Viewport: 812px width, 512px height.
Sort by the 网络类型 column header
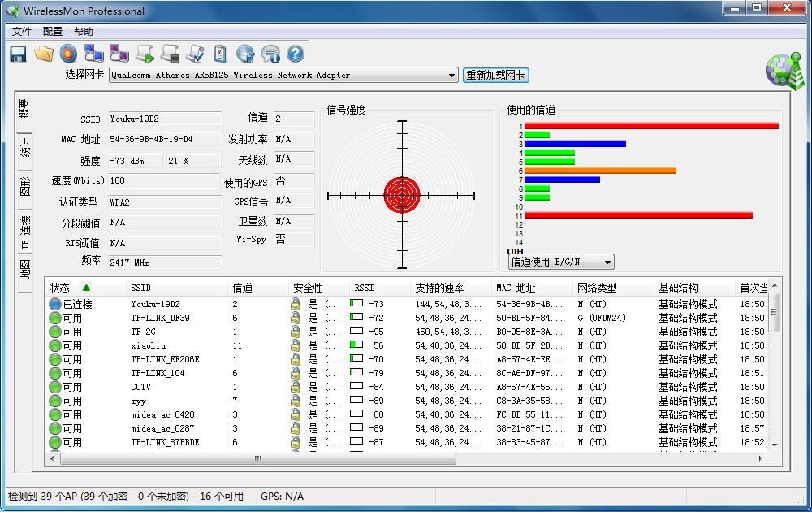pyautogui.click(x=614, y=288)
